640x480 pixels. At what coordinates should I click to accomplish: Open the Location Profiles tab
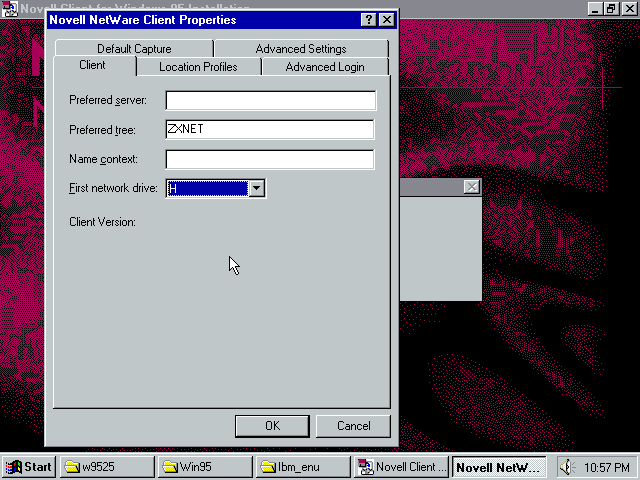point(198,67)
